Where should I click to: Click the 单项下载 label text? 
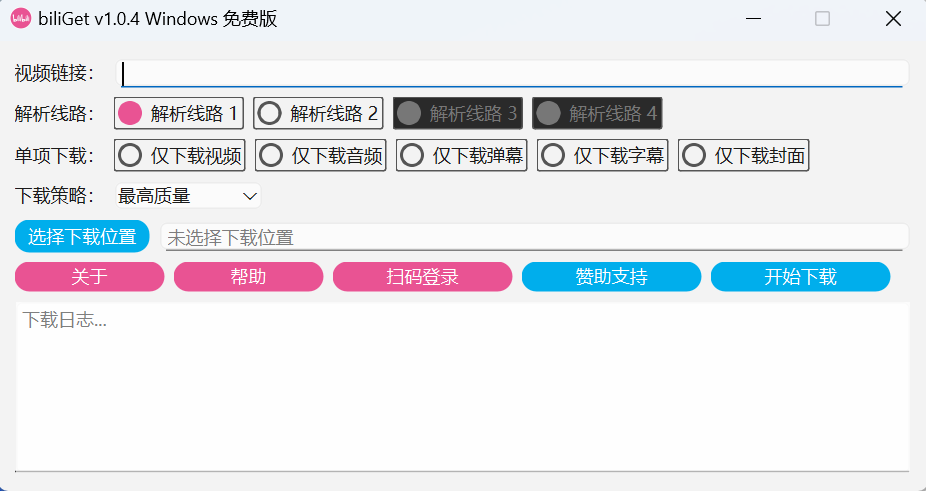click(54, 156)
